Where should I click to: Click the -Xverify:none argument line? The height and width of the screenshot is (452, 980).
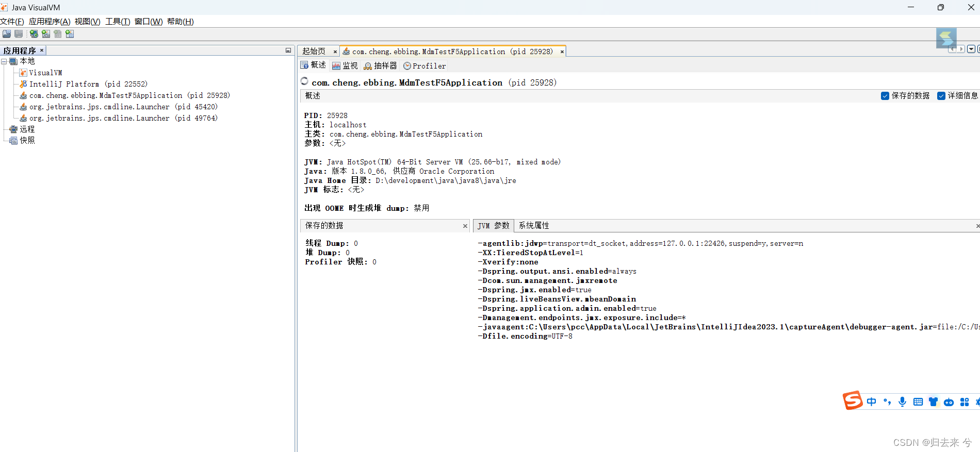508,262
